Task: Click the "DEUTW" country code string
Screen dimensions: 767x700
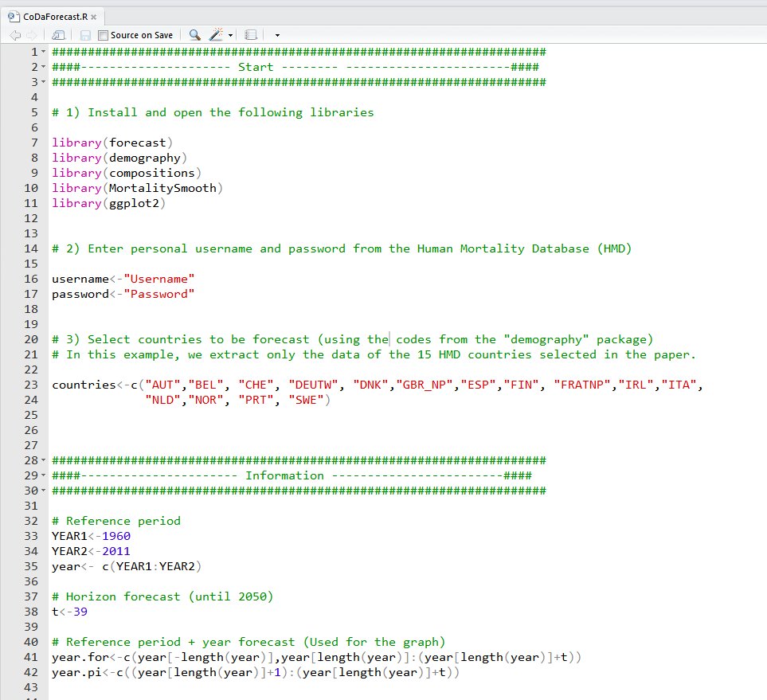Action: (313, 385)
